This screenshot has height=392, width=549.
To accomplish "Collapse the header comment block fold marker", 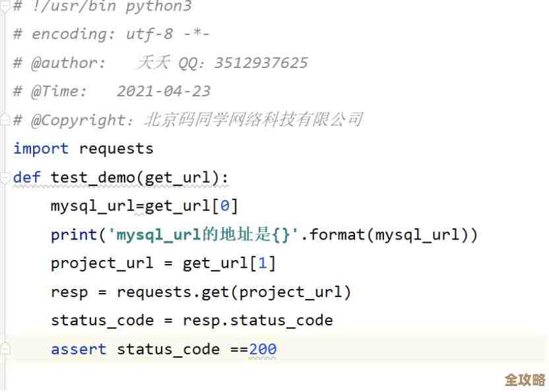I will point(4,7).
